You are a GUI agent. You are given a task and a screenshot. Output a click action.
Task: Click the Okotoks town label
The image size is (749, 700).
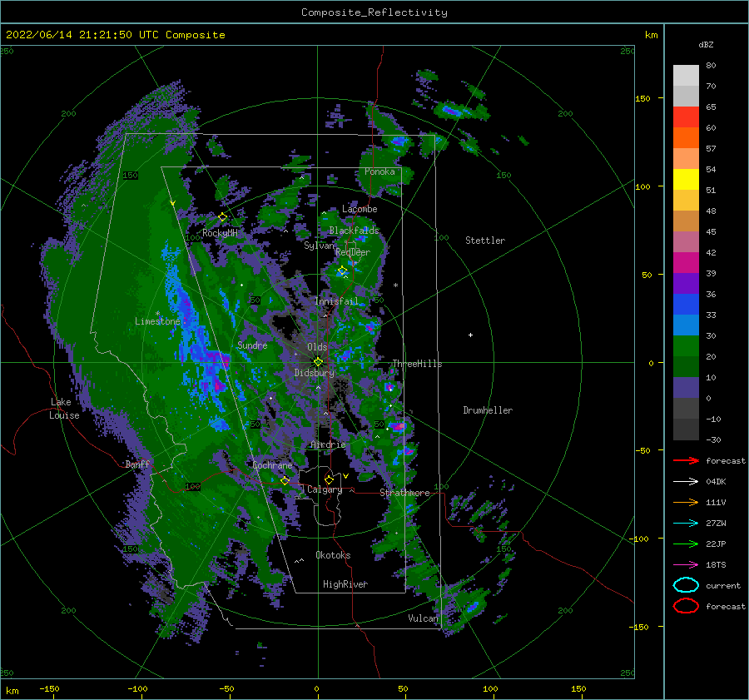click(333, 555)
